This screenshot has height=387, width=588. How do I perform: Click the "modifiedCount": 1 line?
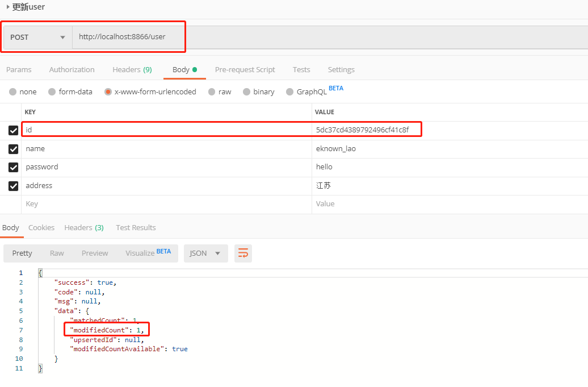point(107,330)
